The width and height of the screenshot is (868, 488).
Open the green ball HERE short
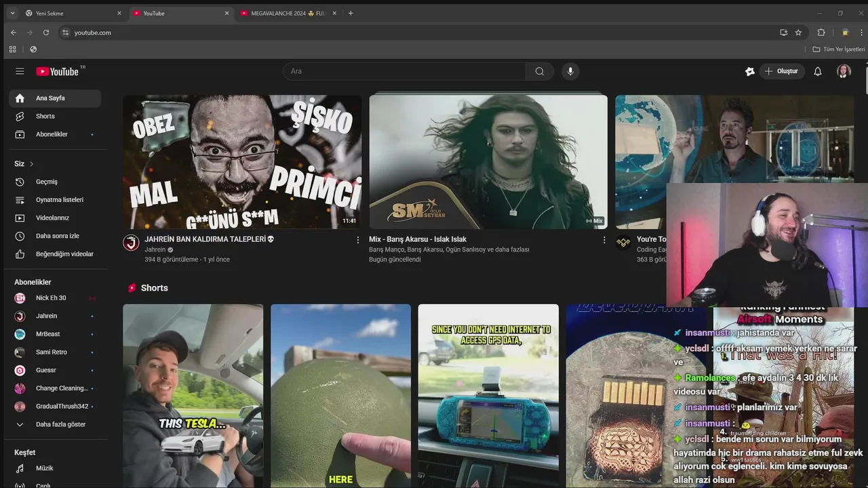click(x=340, y=396)
